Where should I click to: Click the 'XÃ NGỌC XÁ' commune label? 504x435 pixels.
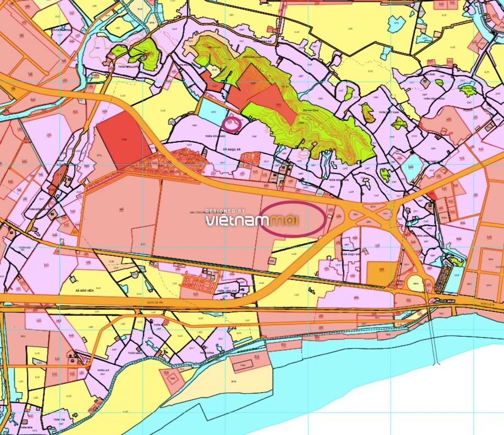231,149
